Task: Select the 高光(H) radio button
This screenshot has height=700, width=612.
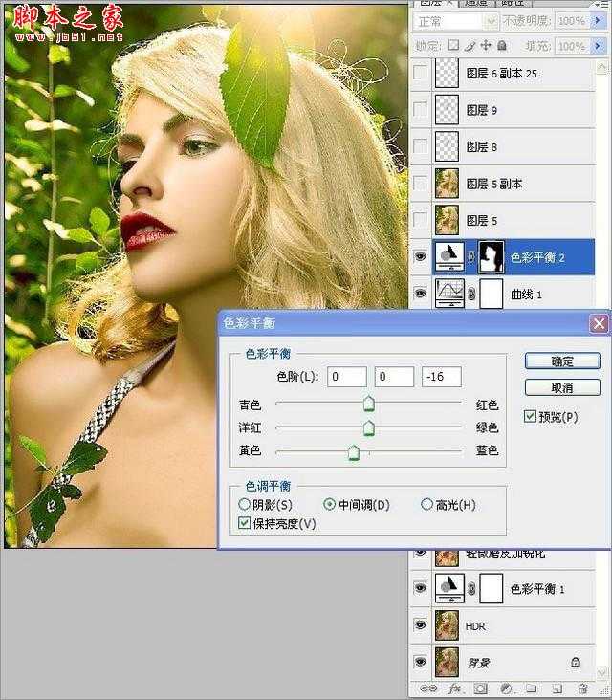Action: (426, 505)
